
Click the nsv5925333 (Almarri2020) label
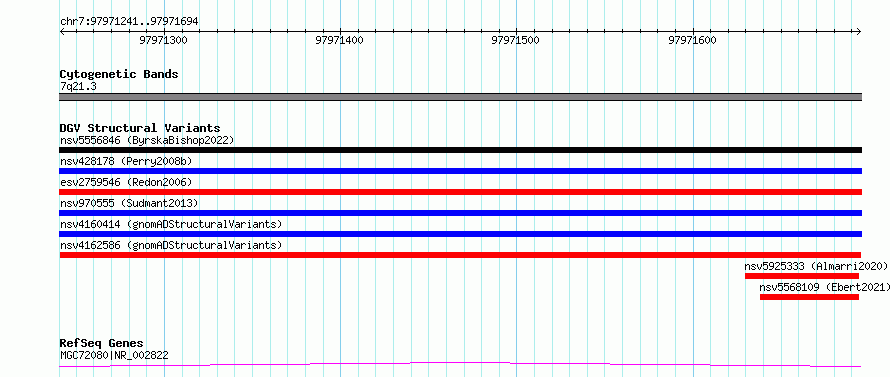816,266
